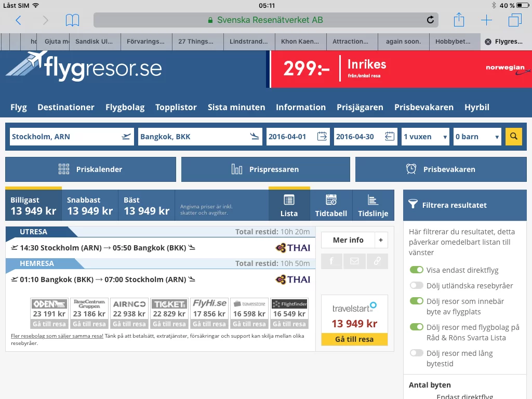
Task: Open Destinationer in navigation menu
Action: 66,107
